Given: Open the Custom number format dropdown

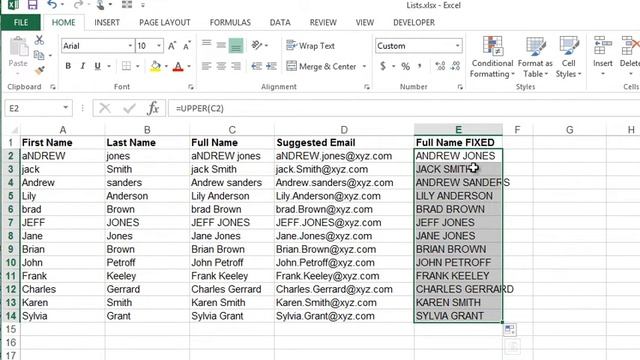Looking at the screenshot, I should [x=458, y=46].
